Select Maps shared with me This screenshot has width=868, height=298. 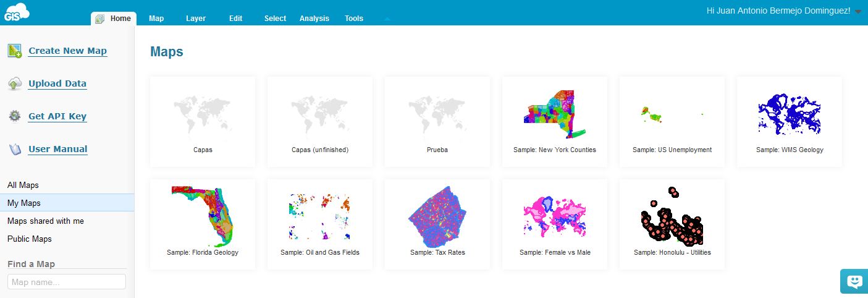[x=46, y=221]
